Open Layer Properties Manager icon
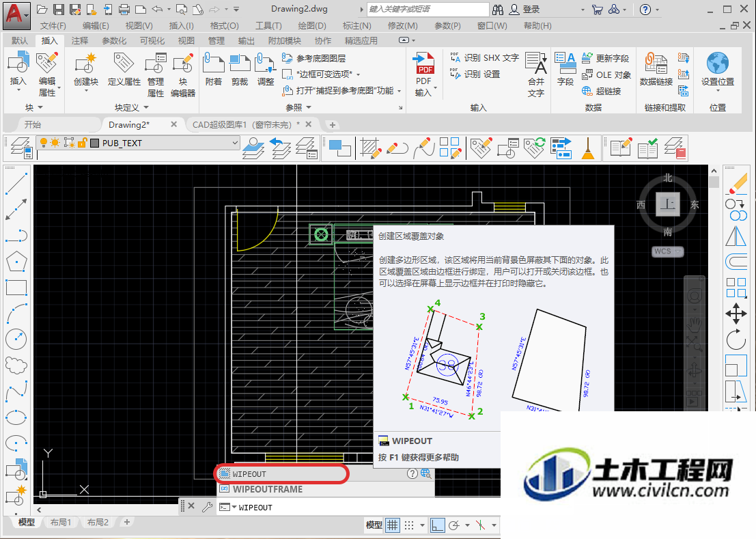Image resolution: width=756 pixels, height=539 pixels. point(20,148)
